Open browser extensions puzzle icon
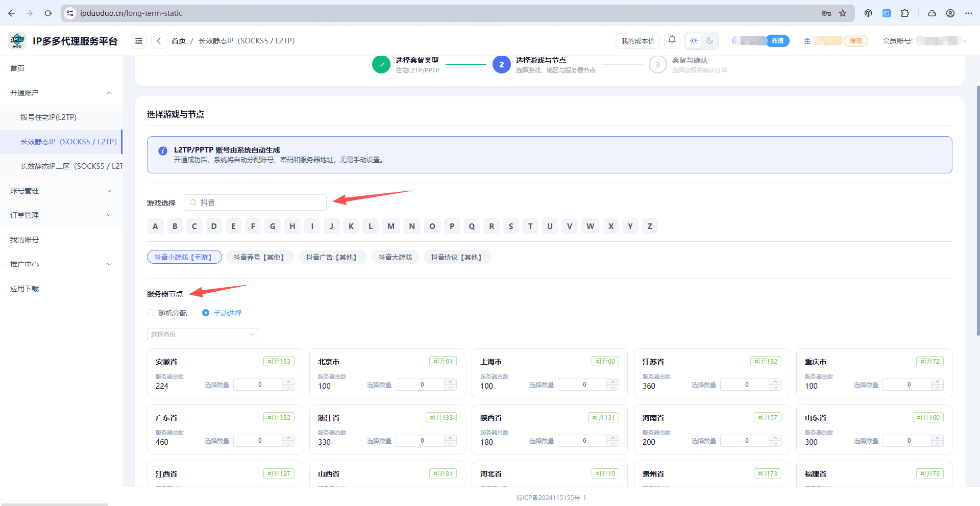Screen dimensions: 980x506 905,13
